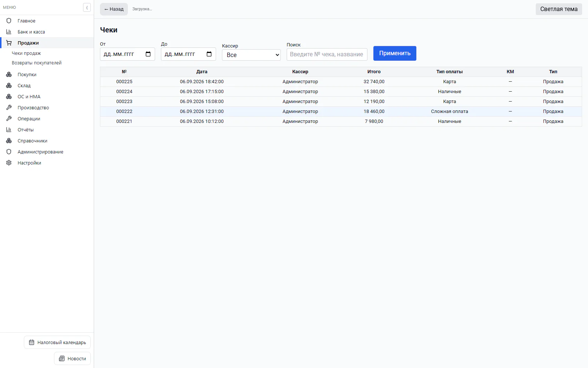Focus the Поиск receipt search field

[x=327, y=54]
